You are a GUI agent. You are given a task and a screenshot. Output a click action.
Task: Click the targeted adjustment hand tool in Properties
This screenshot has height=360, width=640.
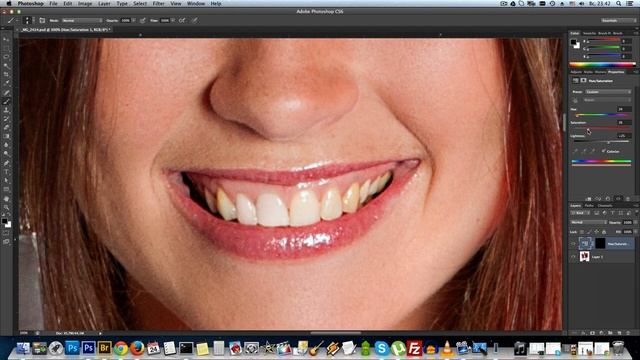coord(576,100)
